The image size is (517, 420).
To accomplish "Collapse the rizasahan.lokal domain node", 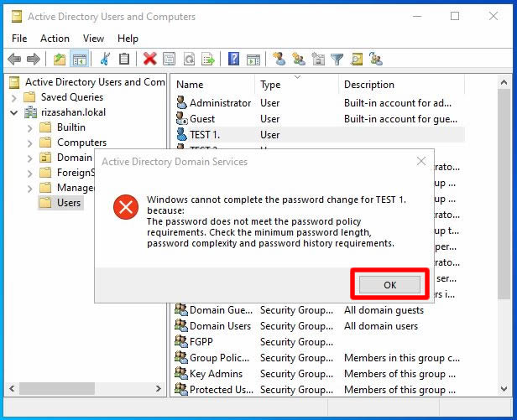I will [13, 112].
